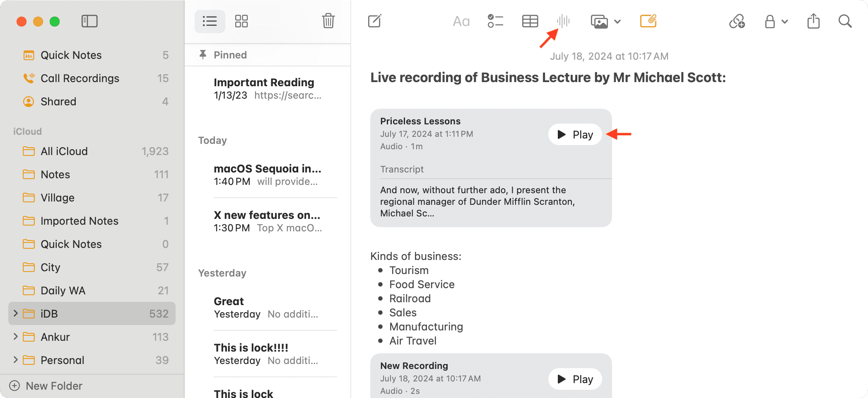Expand the Ankur folder chevron
This screenshot has height=398, width=868.
click(x=16, y=337)
